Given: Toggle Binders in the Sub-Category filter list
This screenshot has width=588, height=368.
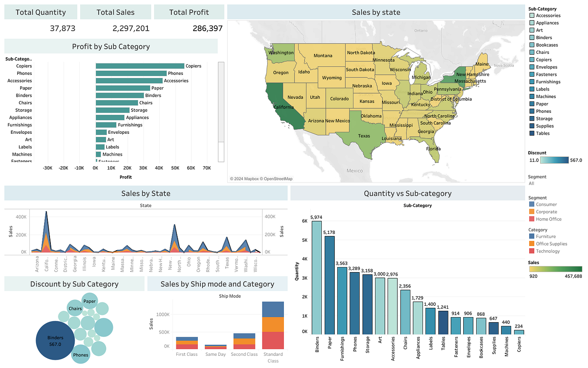Looking at the screenshot, I should point(533,37).
